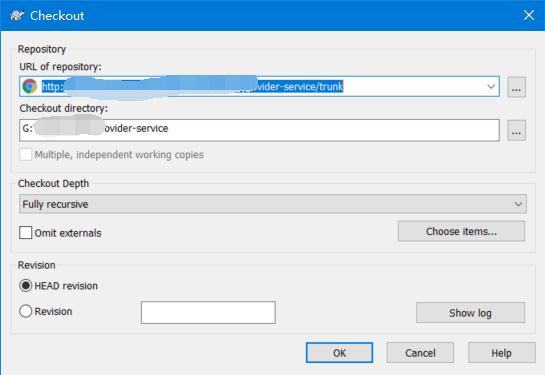545x375 pixels.
Task: Click the Chrome icon in the URL field
Action: coord(30,86)
